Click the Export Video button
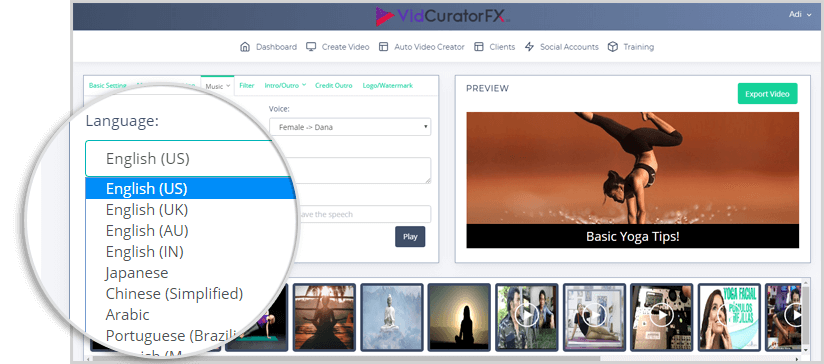The height and width of the screenshot is (364, 824). (x=767, y=93)
